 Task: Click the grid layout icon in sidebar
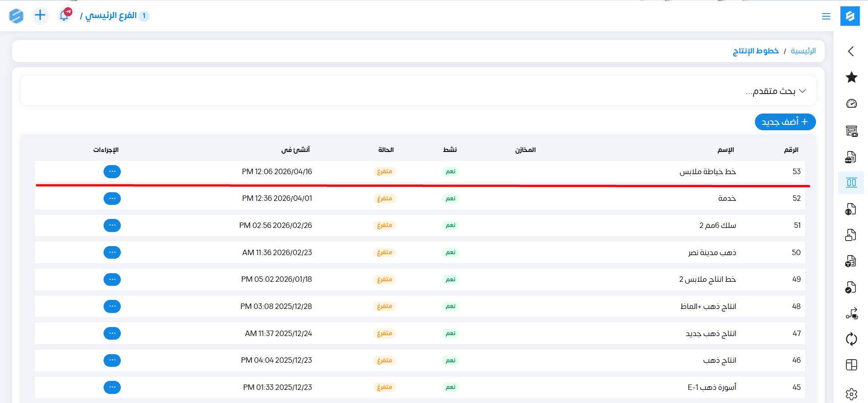coord(851,365)
